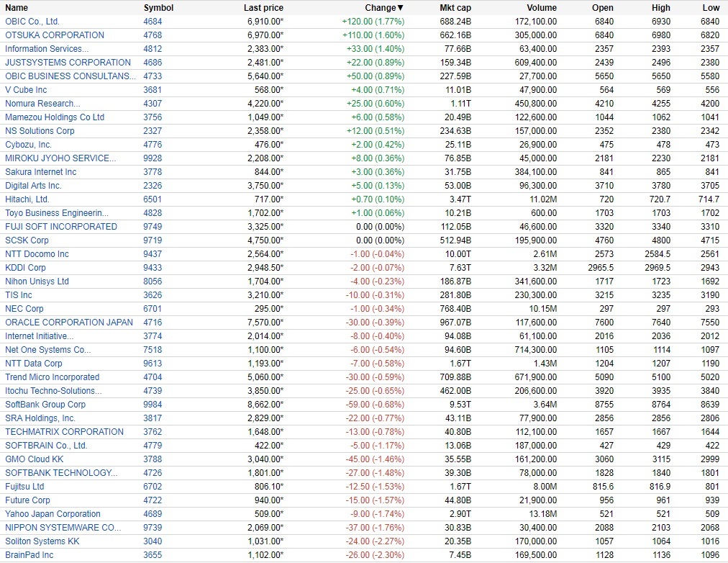This screenshot has width=728, height=563.
Task: Open the ORACLE CORPORATION JAPAN link
Action: 69,323
